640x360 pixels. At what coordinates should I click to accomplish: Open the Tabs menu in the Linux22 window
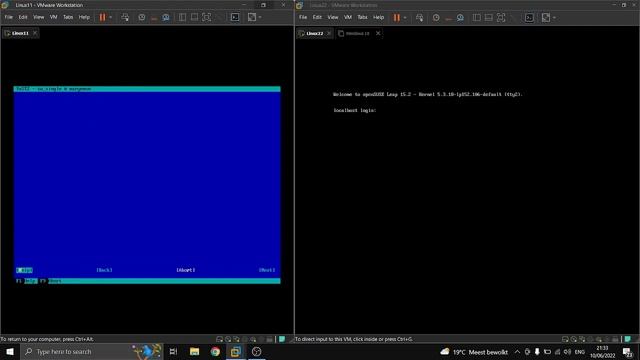(362, 17)
